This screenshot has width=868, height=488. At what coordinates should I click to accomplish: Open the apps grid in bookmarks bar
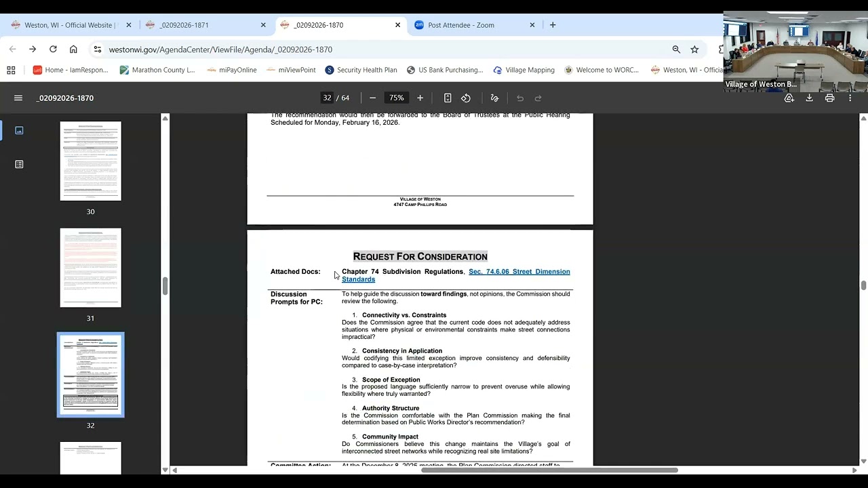tap(11, 70)
